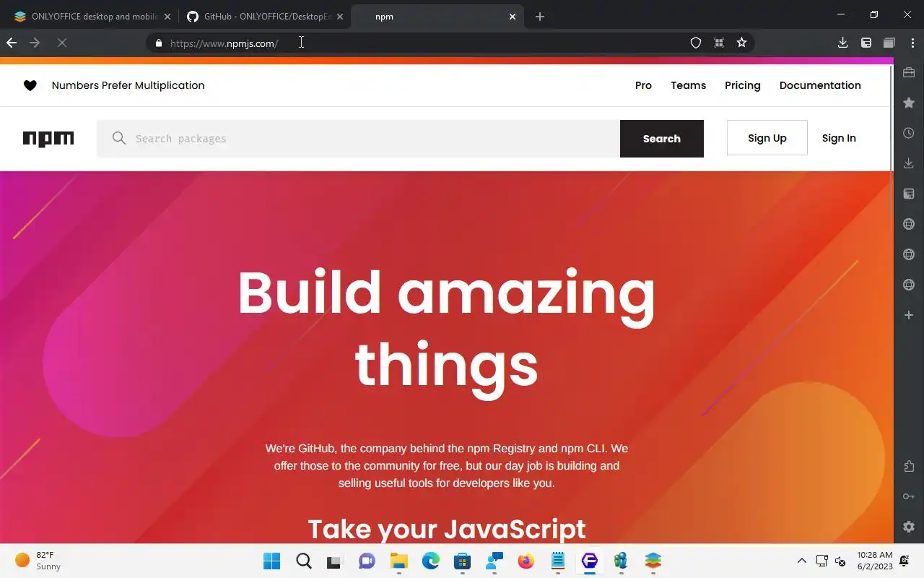Click the address bar URL
This screenshot has width=924, height=578.
[224, 43]
